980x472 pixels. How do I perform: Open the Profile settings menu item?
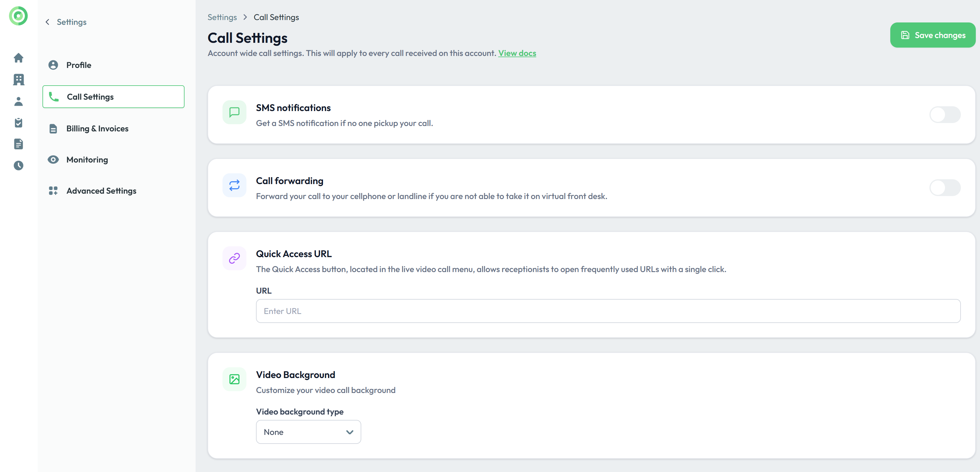79,65
